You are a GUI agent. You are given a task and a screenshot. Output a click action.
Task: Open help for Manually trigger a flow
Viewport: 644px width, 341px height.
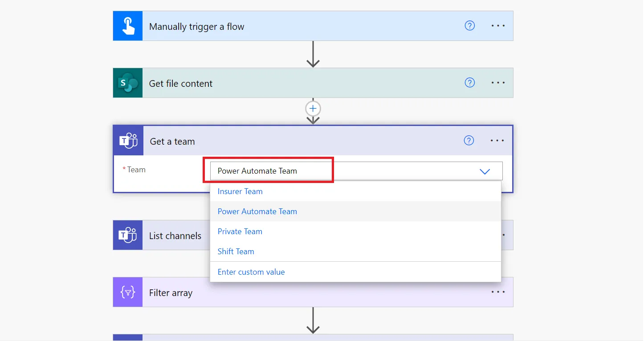(469, 26)
